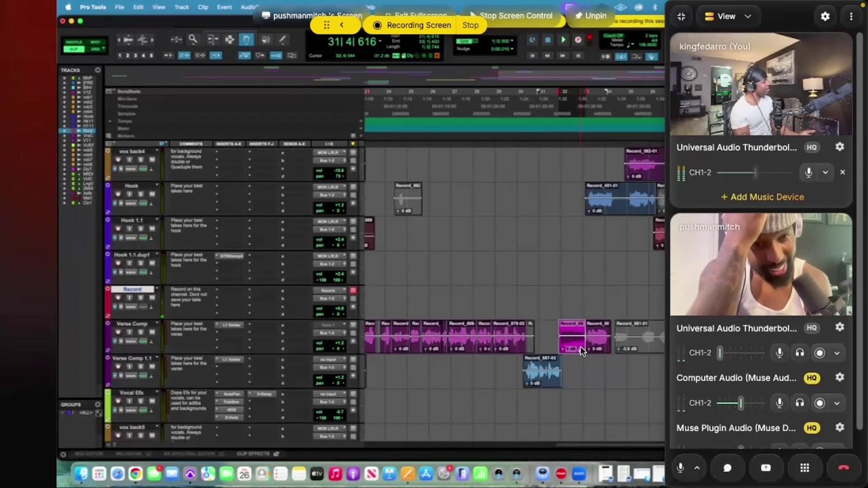Toggle the microphone on the Computer Audio channel
The image size is (868, 488).
pyautogui.click(x=779, y=403)
